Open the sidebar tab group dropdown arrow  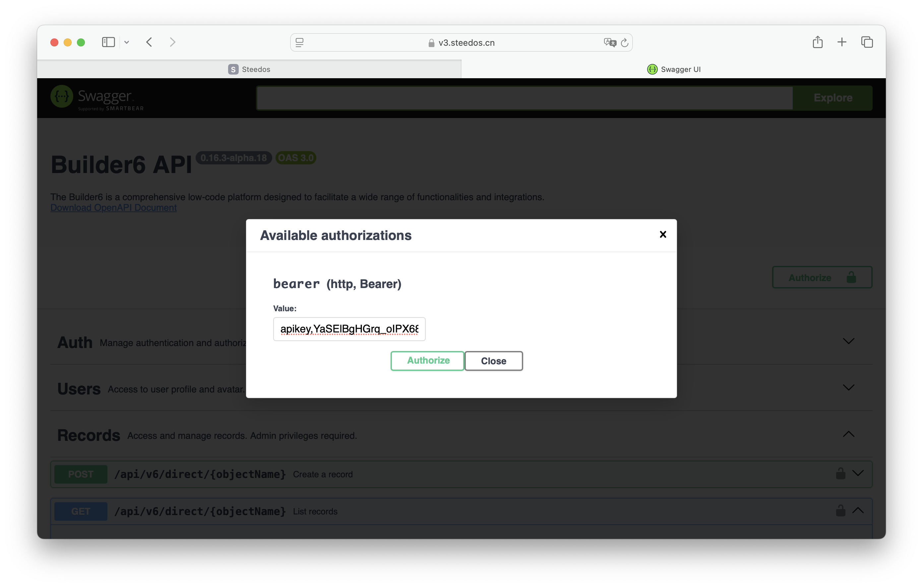click(x=127, y=42)
